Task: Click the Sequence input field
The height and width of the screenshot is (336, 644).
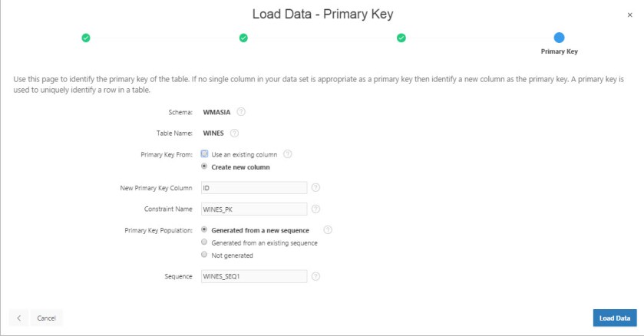Action: pyautogui.click(x=253, y=276)
